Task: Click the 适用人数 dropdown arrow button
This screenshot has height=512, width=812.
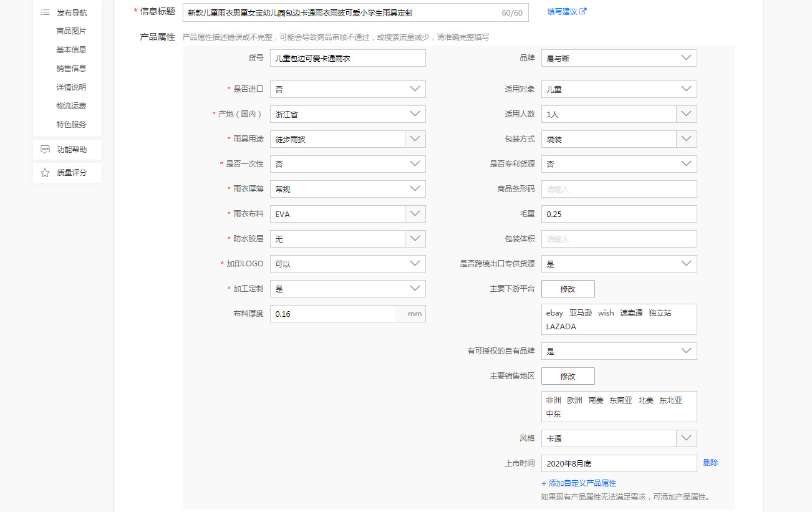Action: (687, 114)
